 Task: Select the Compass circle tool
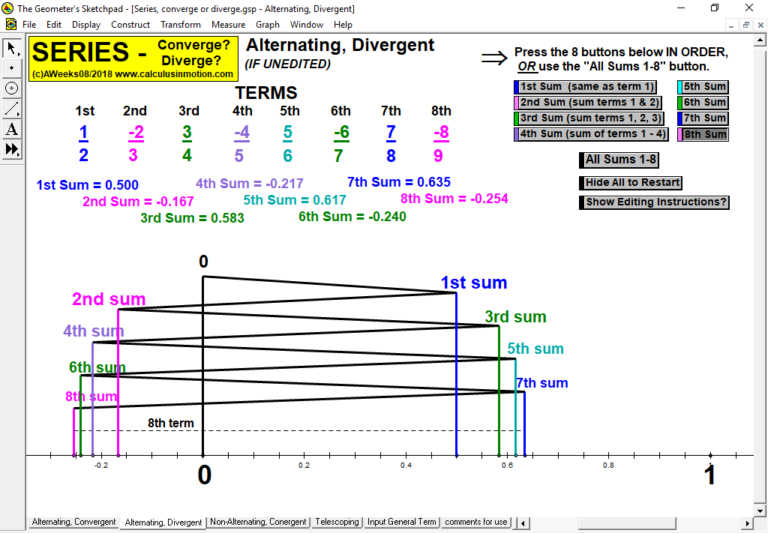[x=12, y=88]
